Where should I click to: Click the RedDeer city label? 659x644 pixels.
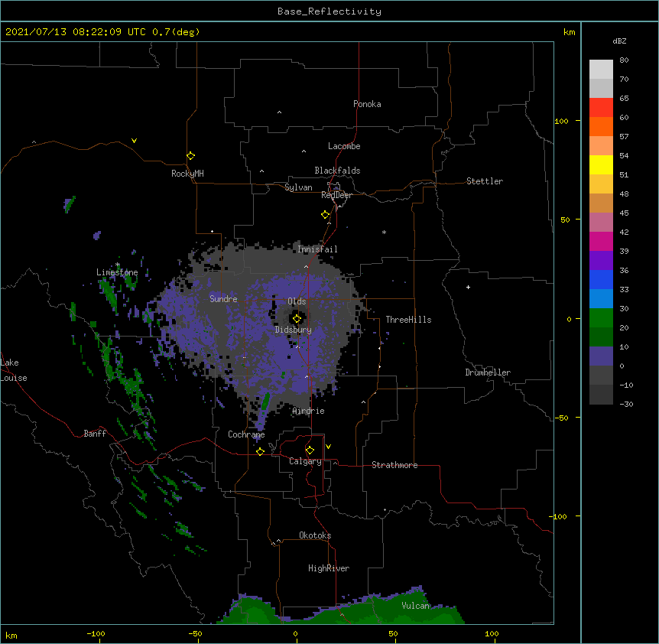click(x=336, y=195)
